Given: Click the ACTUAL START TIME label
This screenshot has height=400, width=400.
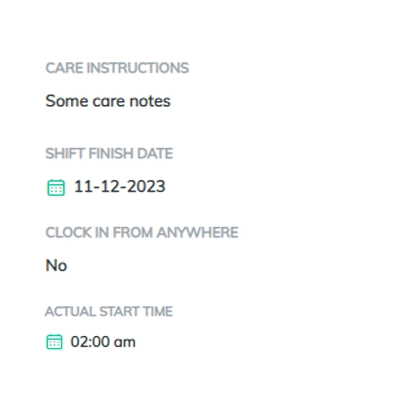Looking at the screenshot, I should [x=109, y=312].
